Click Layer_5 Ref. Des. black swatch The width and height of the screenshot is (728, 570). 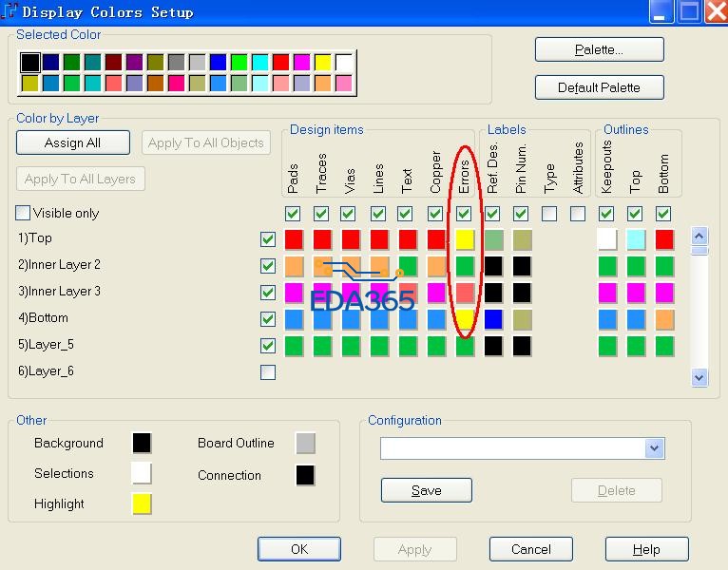pyautogui.click(x=493, y=346)
